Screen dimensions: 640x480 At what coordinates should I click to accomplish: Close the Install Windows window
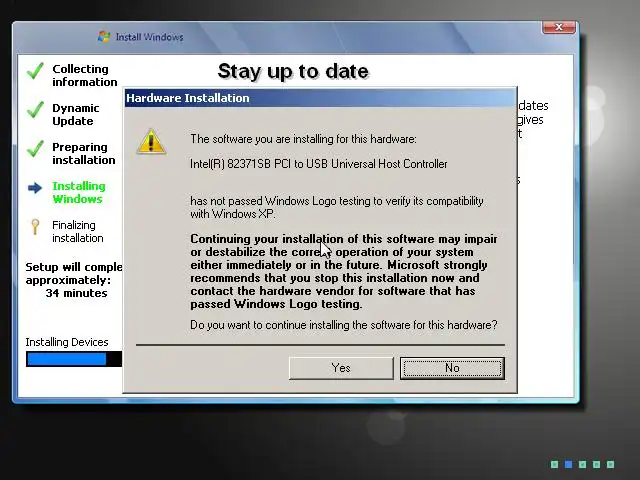coord(559,27)
